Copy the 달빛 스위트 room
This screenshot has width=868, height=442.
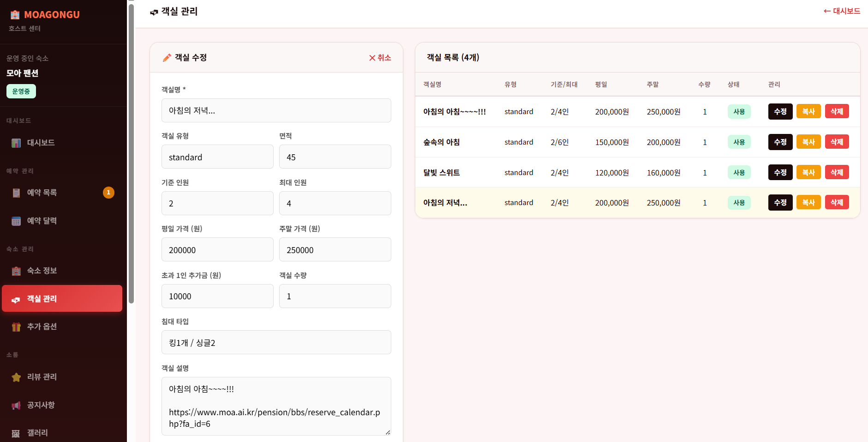pos(808,173)
